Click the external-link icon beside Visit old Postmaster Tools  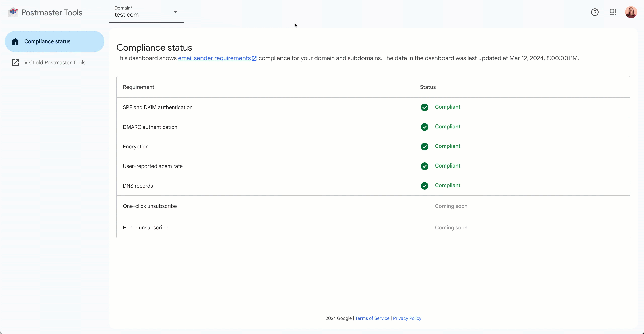[15, 63]
